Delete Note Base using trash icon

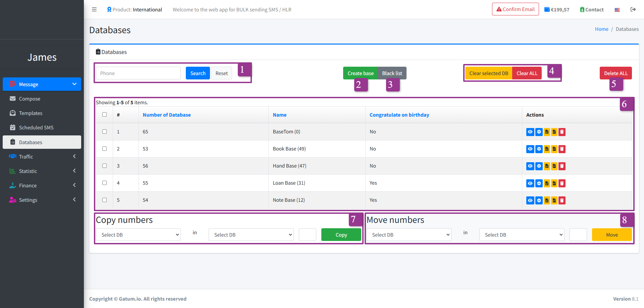pos(562,200)
